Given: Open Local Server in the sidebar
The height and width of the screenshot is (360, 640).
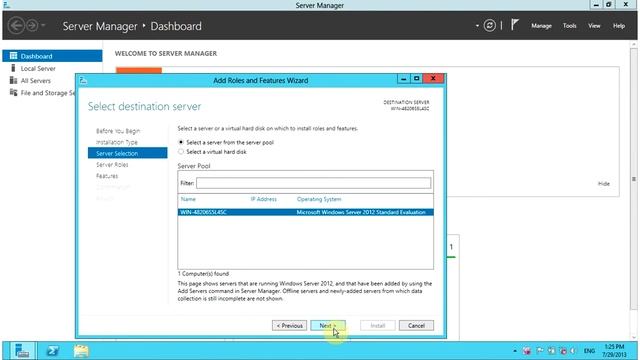Looking at the screenshot, I should click(x=38, y=69).
